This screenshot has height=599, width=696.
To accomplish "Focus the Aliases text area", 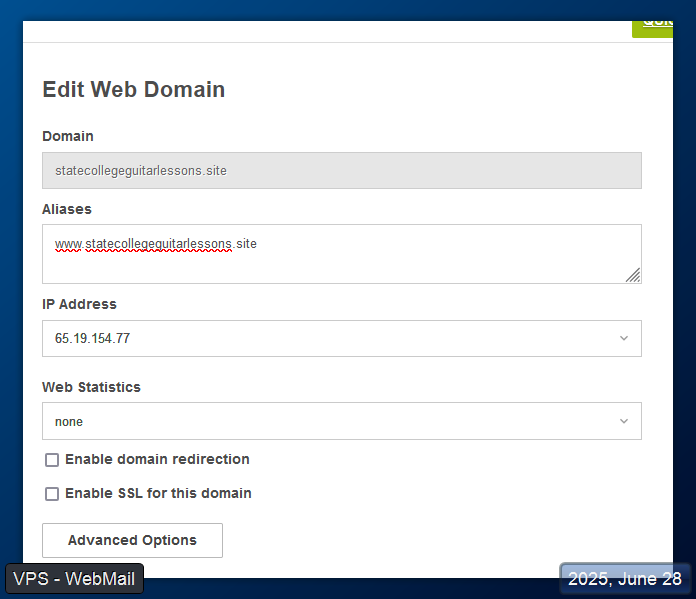I will point(342,254).
